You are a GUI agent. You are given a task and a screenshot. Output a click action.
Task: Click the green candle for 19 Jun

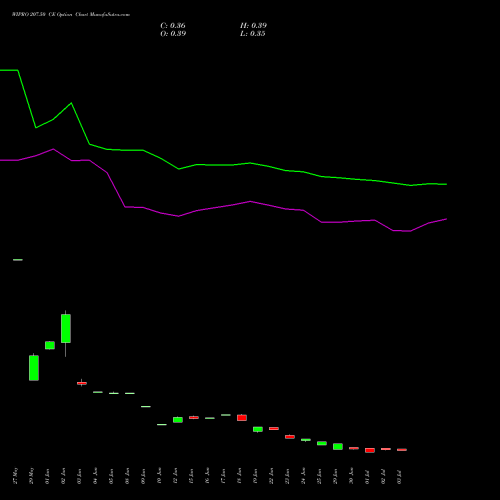258,429
